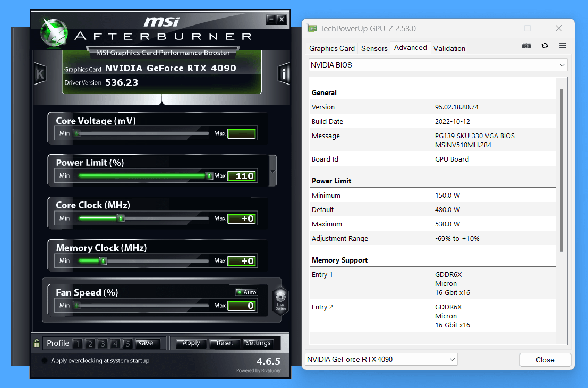Select profile slot 3
The height and width of the screenshot is (388, 588).
pyautogui.click(x=103, y=343)
